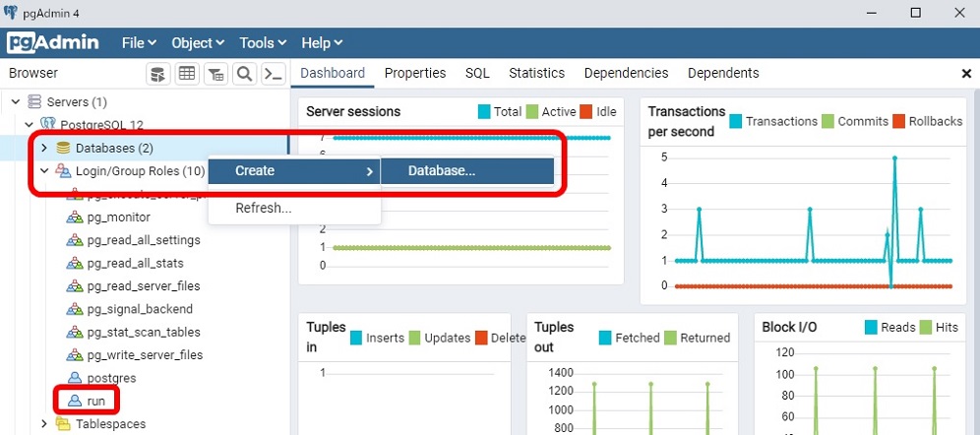
Task: Click the pg_stat_scan_tables role icon
Action: 75,332
